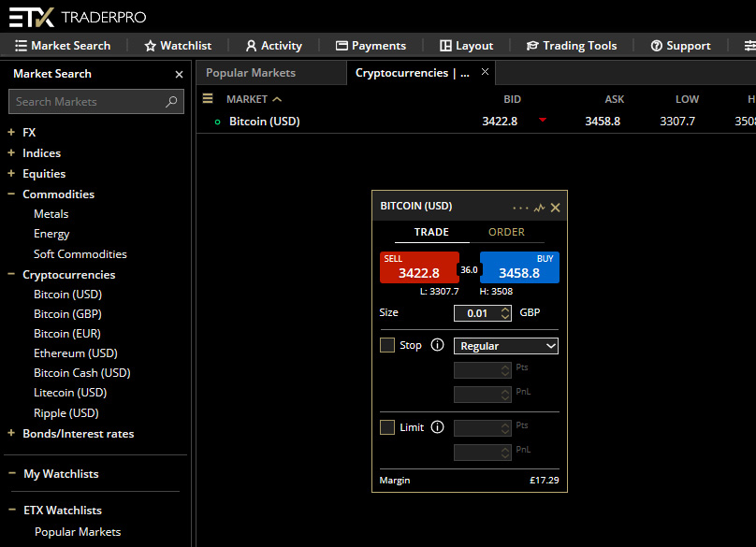Select Ethereum (USD) market
Viewport: 756px width, 547px height.
[76, 353]
